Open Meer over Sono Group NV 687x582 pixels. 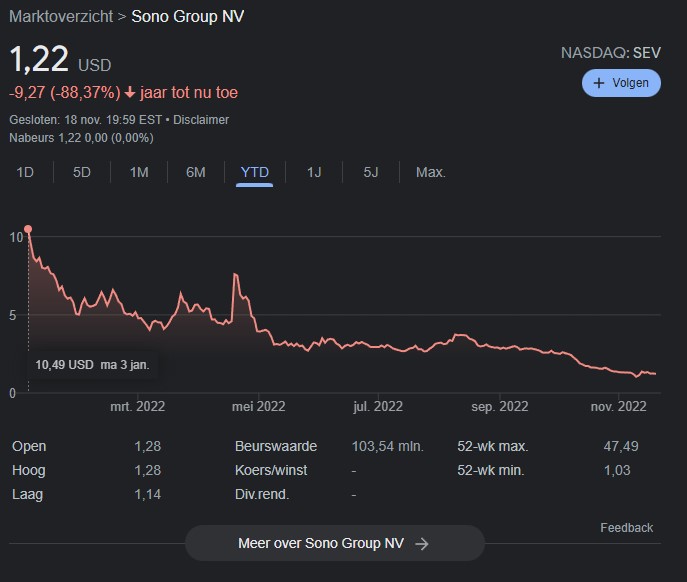[335, 543]
